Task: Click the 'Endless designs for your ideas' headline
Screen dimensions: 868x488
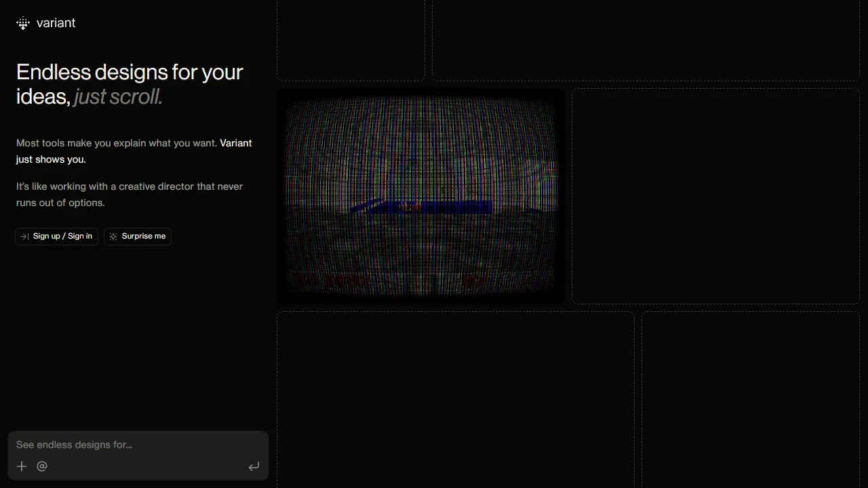Action: 130,84
